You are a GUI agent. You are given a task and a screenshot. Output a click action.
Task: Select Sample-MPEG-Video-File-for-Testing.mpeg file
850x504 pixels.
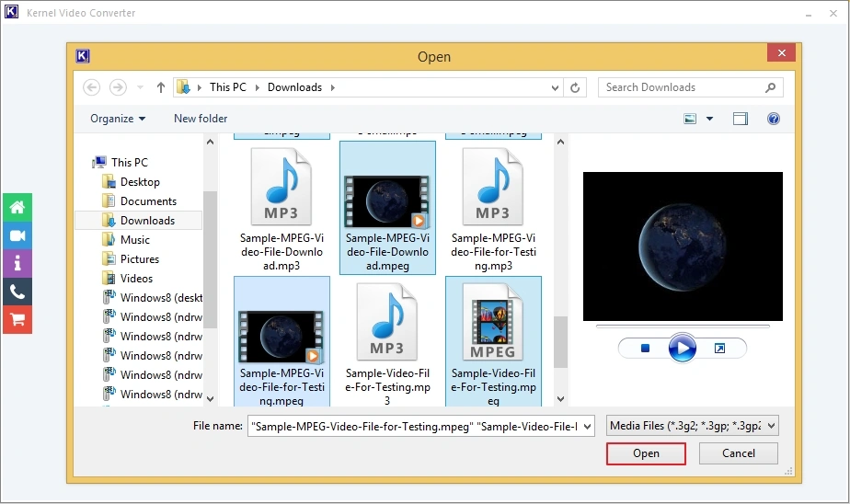(x=281, y=341)
